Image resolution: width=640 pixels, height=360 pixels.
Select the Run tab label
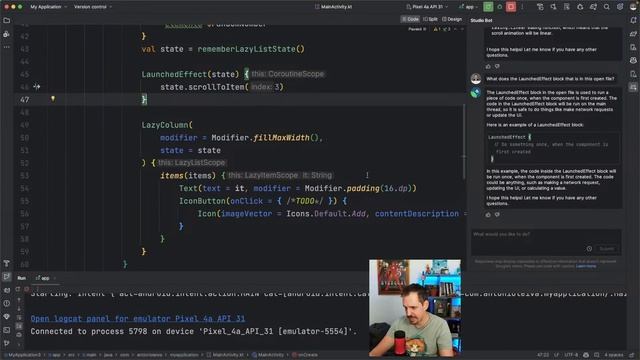(22, 278)
